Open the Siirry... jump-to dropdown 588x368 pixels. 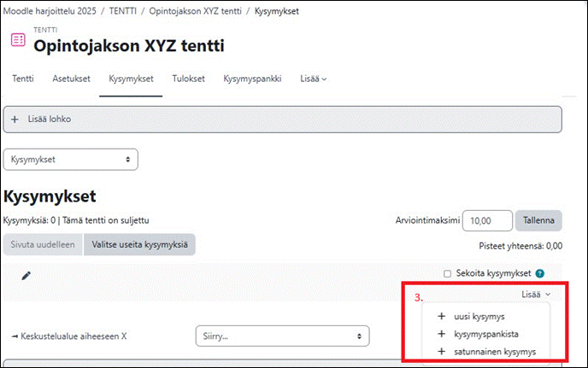pyautogui.click(x=282, y=336)
